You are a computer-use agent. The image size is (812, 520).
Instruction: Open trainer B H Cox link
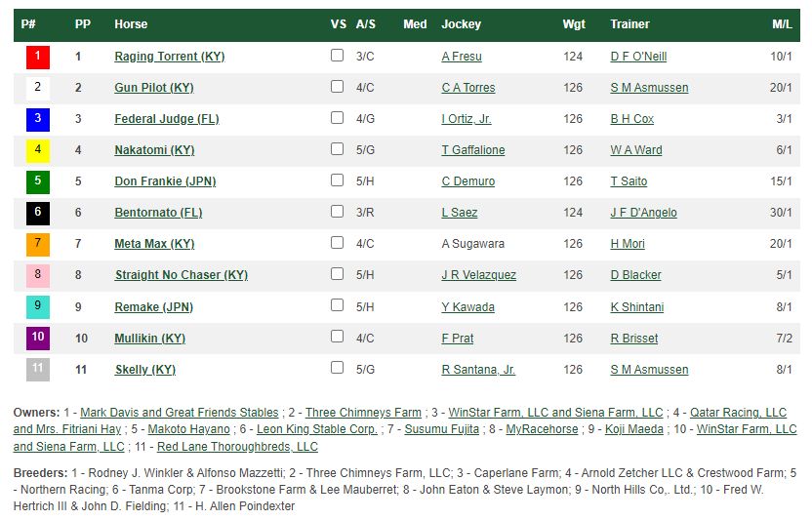pos(631,119)
